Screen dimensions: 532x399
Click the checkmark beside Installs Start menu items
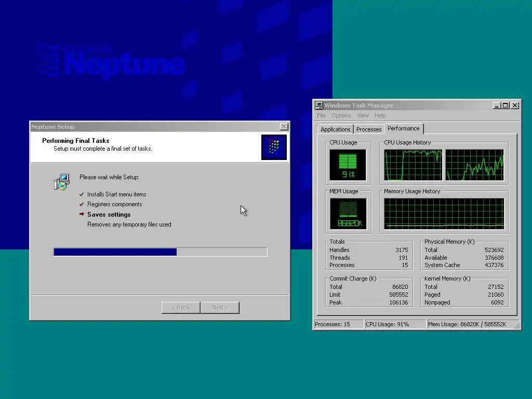pyautogui.click(x=82, y=194)
